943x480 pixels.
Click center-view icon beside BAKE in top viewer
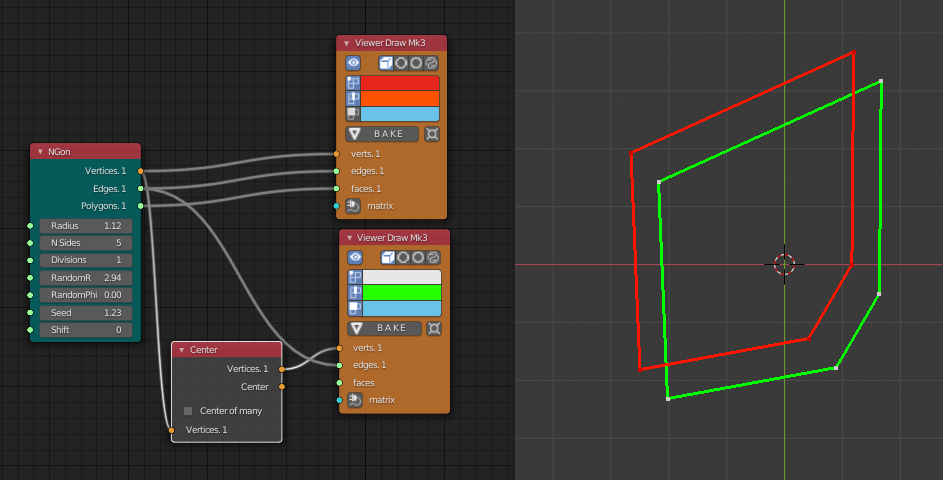click(x=432, y=134)
